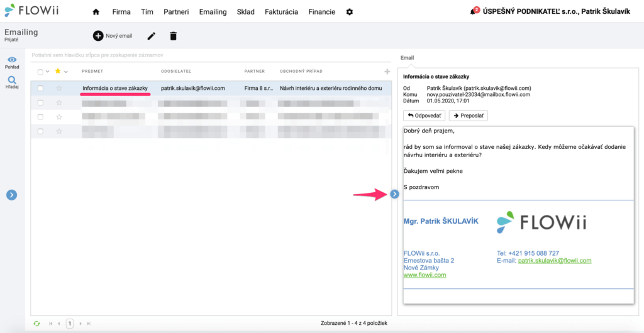Screen dimensions: 644x333
Task: Go to first page of list
Action: [x=51, y=323]
